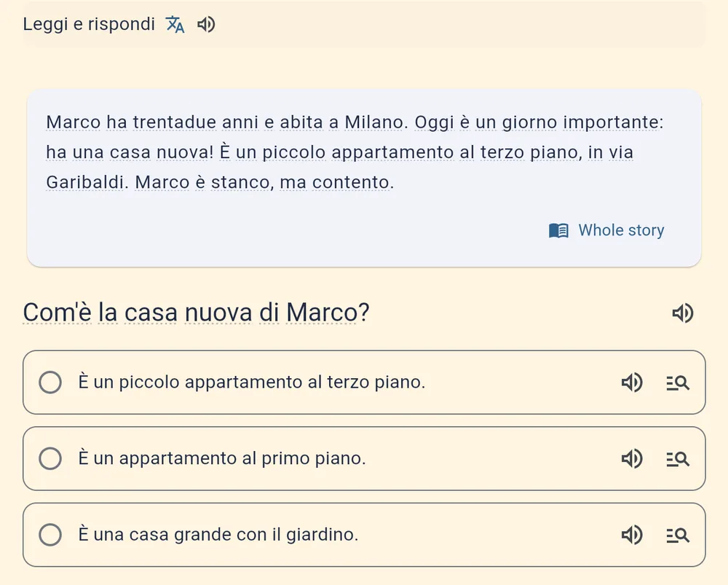Click answer text È una casa grande
728x585 pixels.
click(218, 535)
